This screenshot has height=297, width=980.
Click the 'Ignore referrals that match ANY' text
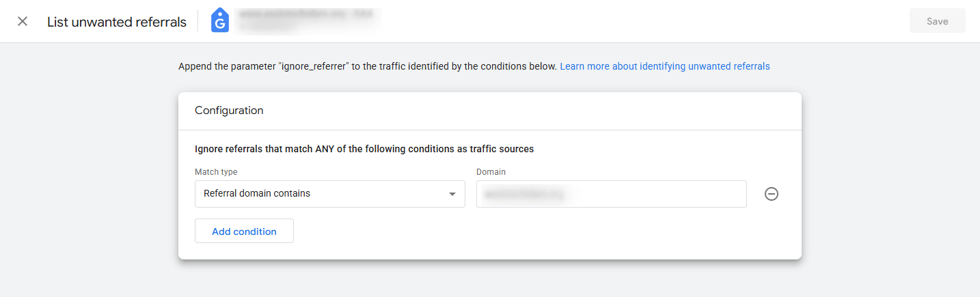[x=364, y=148]
